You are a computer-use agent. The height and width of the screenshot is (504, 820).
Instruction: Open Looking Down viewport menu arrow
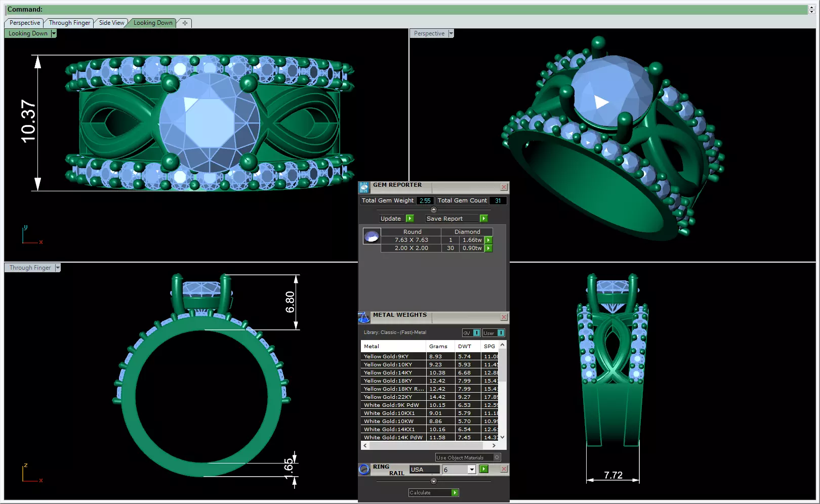54,33
